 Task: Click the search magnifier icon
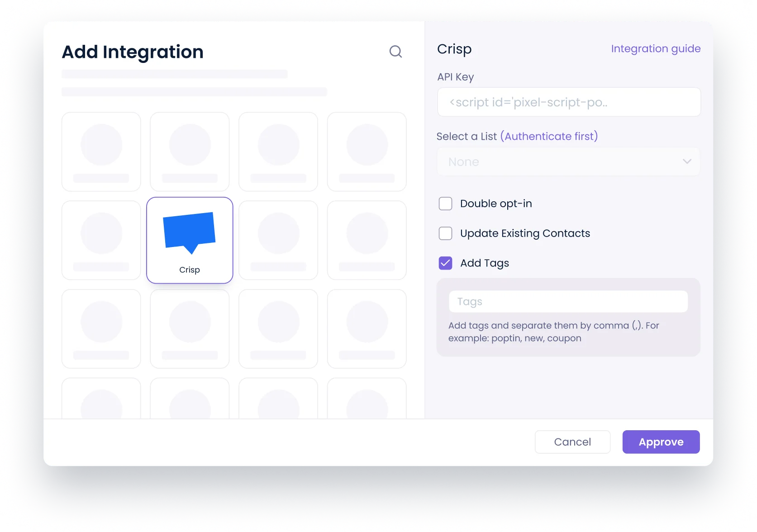(x=395, y=52)
